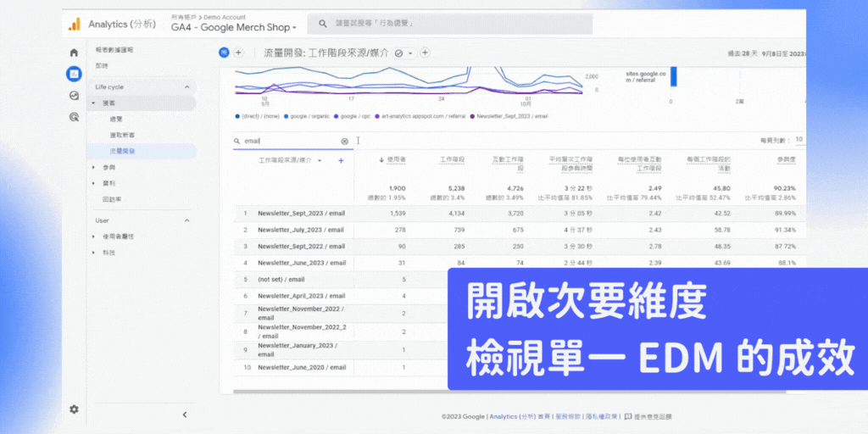Collapse the sidebar with the bottom chevron
This screenshot has width=868, height=434.
(185, 415)
